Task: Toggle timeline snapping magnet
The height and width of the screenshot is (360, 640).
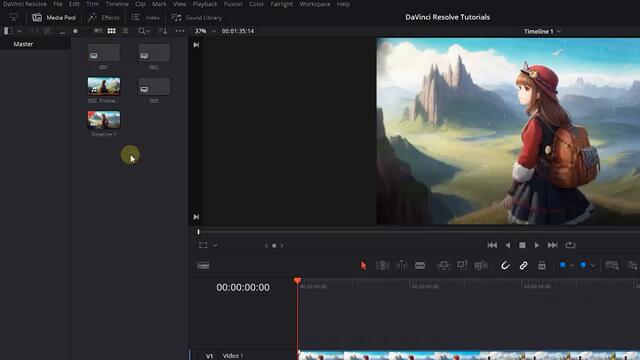Action: click(505, 266)
